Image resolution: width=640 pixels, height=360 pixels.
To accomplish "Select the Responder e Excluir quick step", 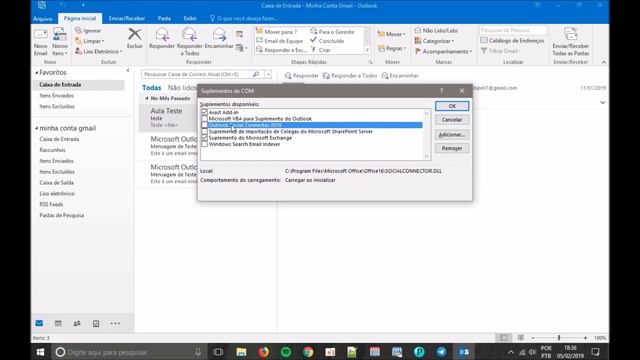I will point(281,50).
